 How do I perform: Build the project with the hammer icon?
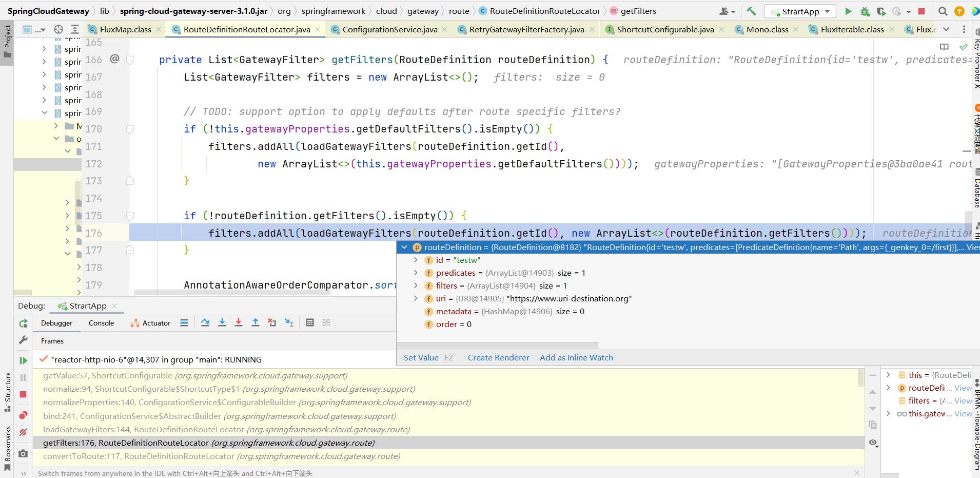coord(751,11)
